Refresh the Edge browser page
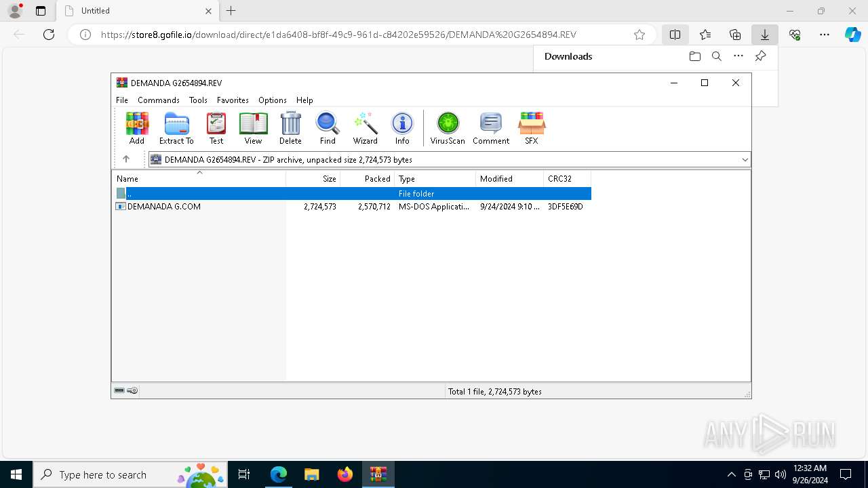The height and width of the screenshot is (488, 868). coord(49,35)
